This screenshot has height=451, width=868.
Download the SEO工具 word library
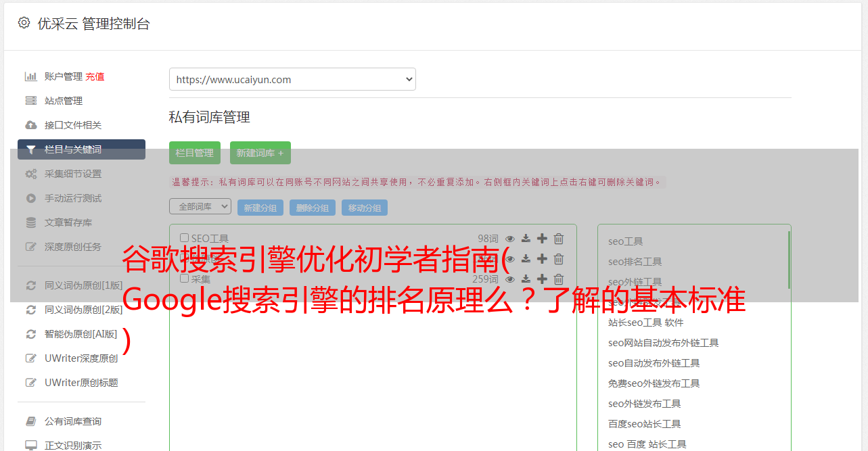526,239
